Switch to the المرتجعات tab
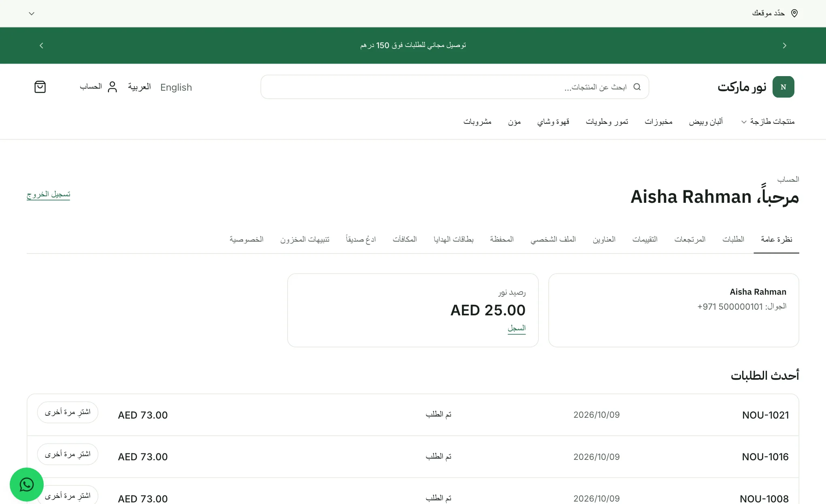 (x=690, y=239)
